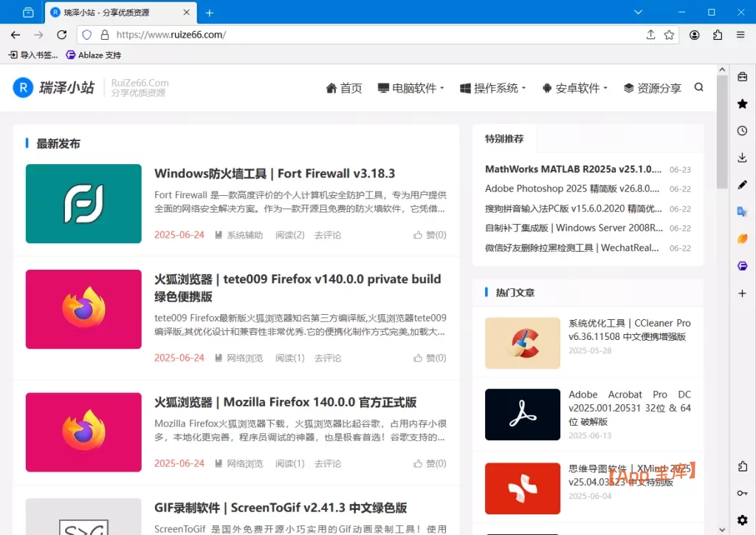Open browser Settings via the sidebar gear icon
This screenshot has height=535, width=756.
click(742, 519)
